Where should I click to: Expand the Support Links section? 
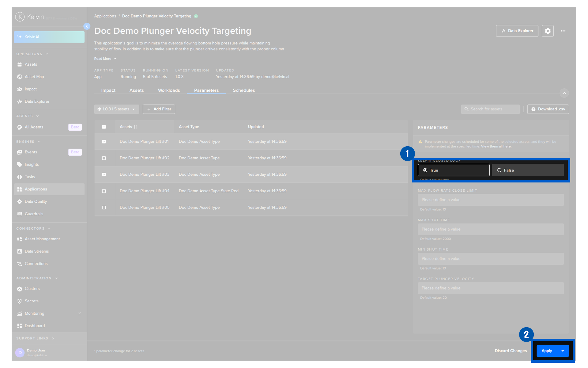coord(35,338)
